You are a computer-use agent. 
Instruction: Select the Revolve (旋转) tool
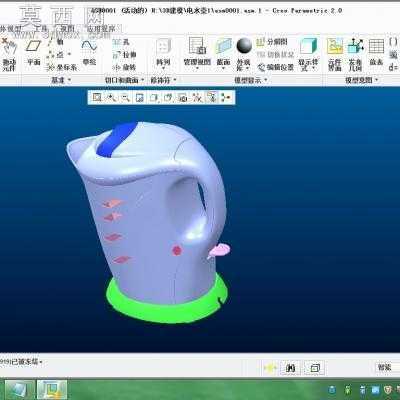(x=125, y=67)
